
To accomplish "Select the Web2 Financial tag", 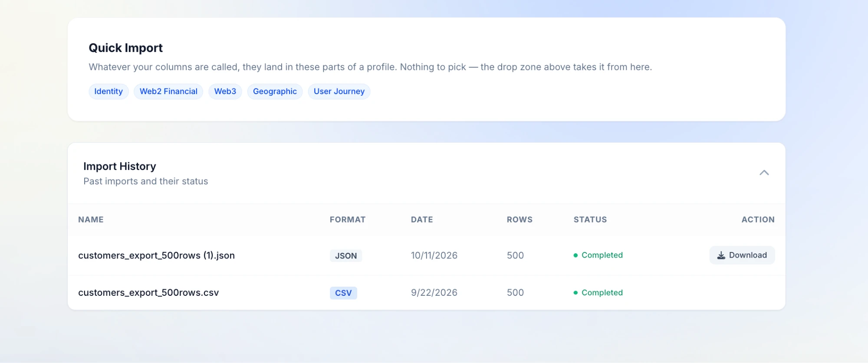I will 168,92.
